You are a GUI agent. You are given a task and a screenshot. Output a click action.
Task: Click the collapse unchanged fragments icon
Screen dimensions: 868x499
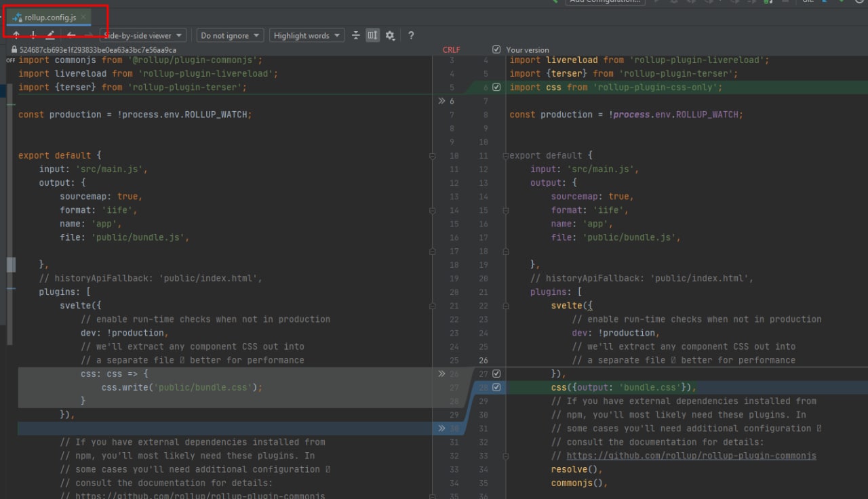356,35
